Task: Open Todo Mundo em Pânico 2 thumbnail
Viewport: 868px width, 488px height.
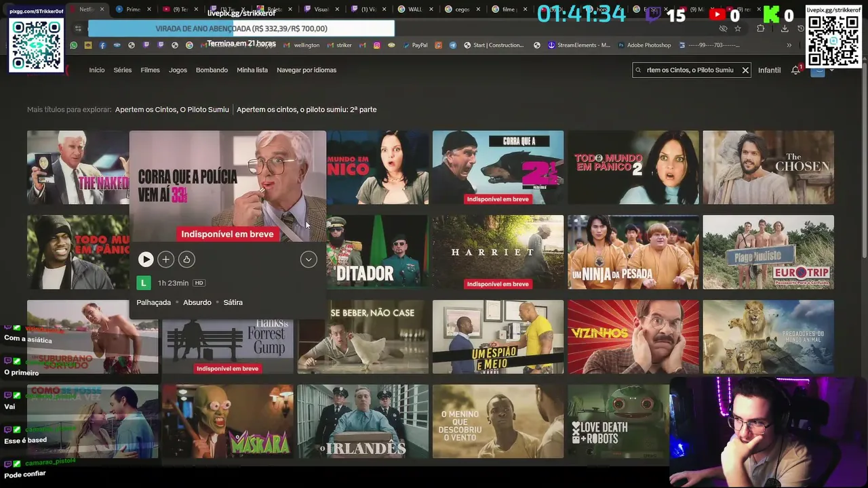Action: [x=633, y=167]
